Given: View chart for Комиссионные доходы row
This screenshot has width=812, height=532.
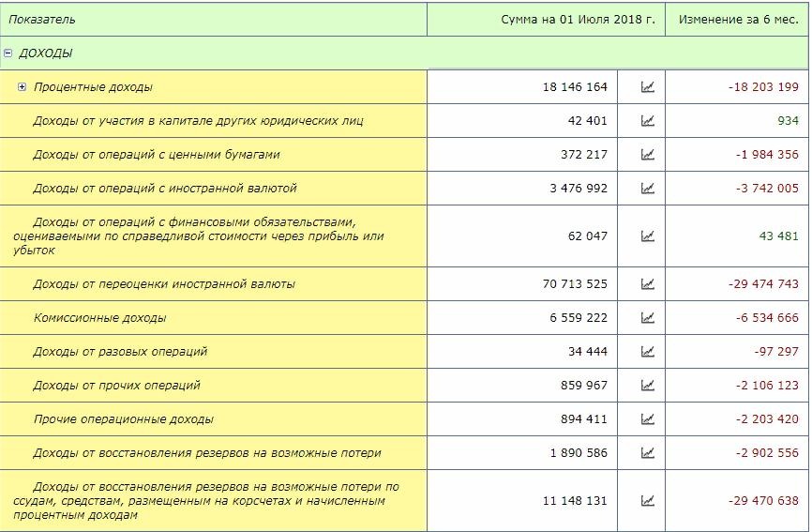Looking at the screenshot, I should click(x=647, y=318).
